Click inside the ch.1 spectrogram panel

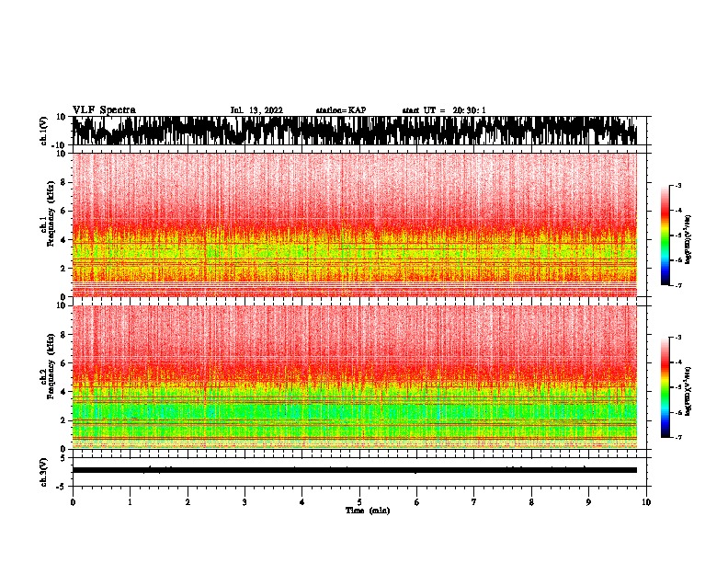point(355,224)
